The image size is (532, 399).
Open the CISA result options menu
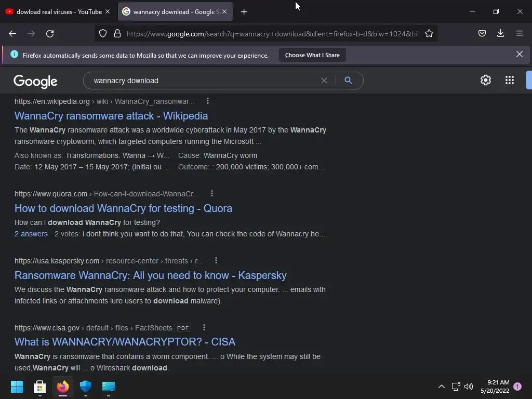pyautogui.click(x=204, y=327)
